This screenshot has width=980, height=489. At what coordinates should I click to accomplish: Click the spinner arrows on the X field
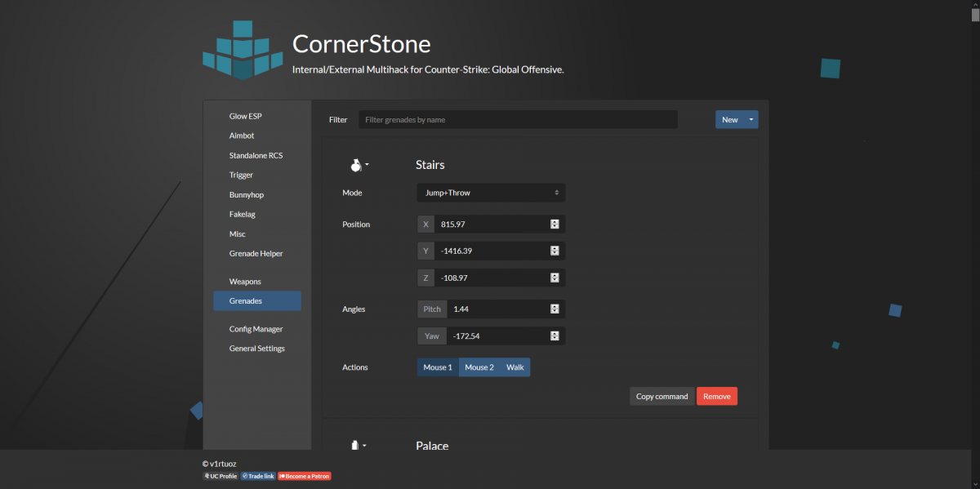click(555, 224)
